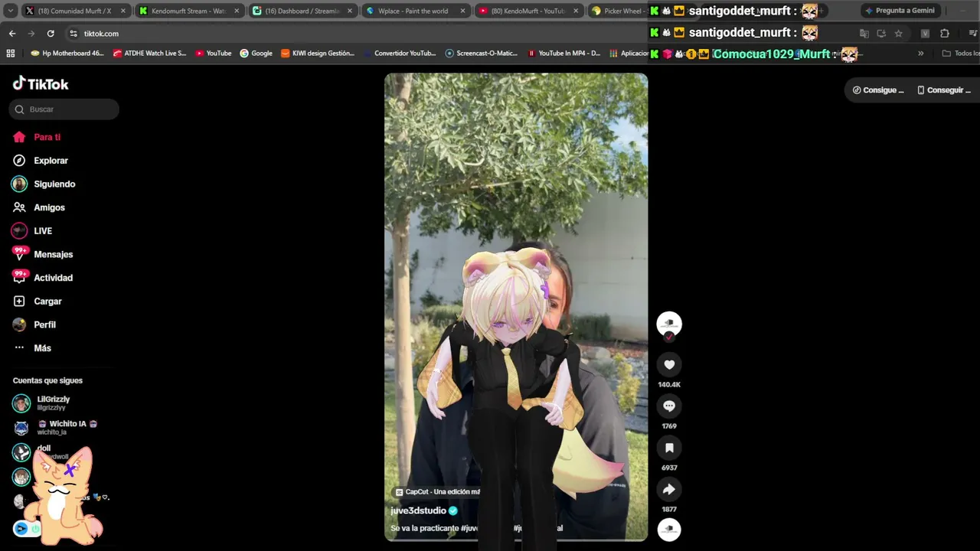Save video with bookmark icon

coord(669,448)
